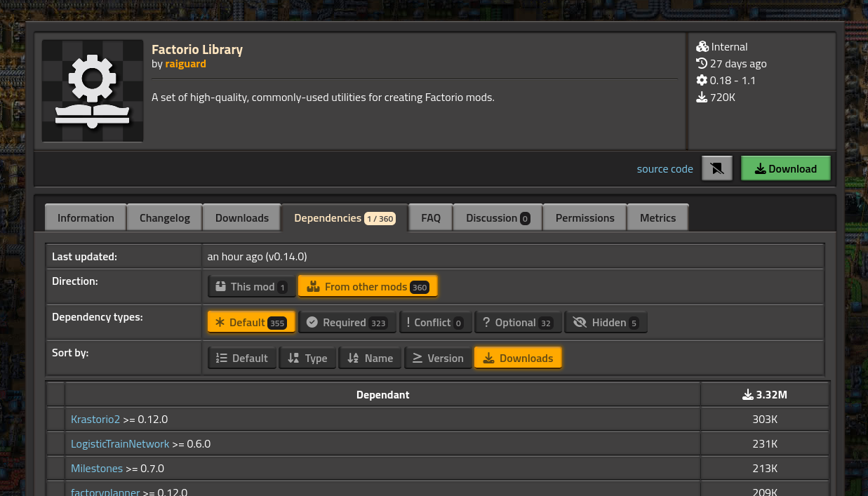Open the Metrics tab
Viewport: 868px width, 496px height.
657,218
